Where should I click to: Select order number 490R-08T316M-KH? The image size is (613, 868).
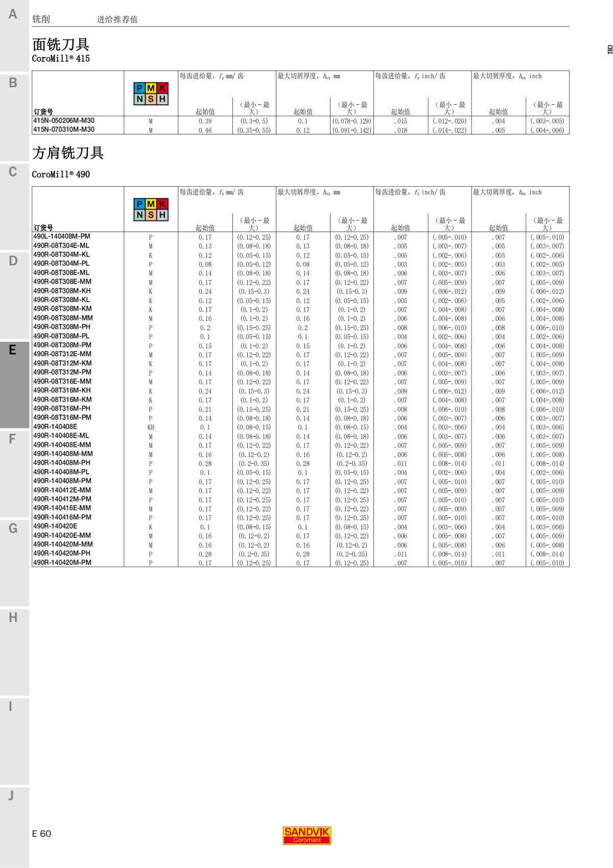[x=62, y=391]
